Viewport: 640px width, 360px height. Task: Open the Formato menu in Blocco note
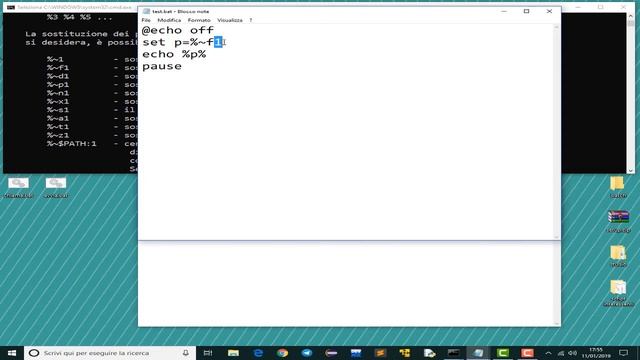pyautogui.click(x=199, y=20)
